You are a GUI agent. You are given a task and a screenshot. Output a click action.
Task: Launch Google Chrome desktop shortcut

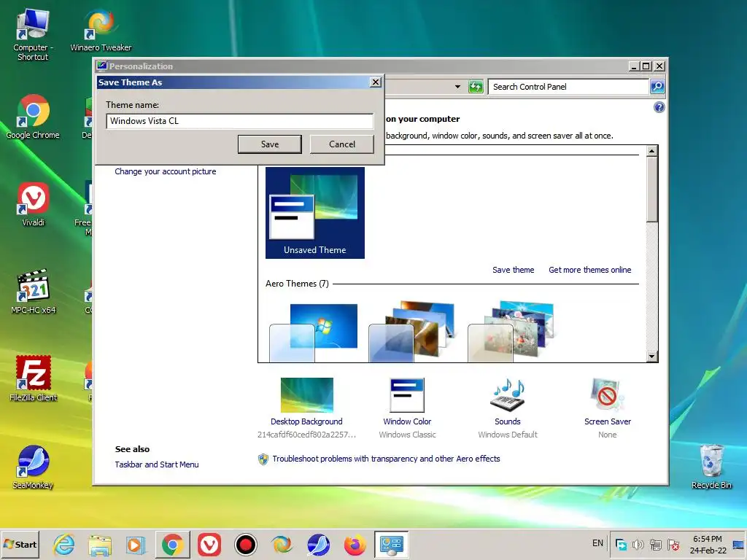pyautogui.click(x=32, y=117)
